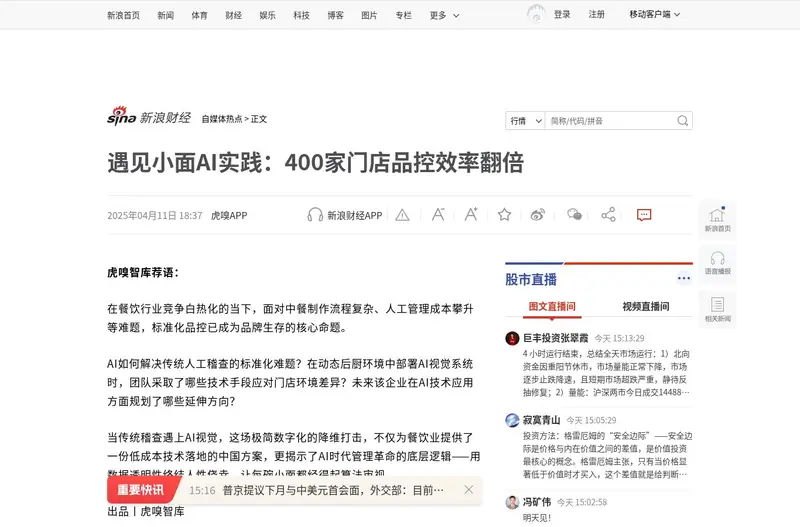Switch to the 图文直播间 tab
Screen dimensions: 800x527
552,307
